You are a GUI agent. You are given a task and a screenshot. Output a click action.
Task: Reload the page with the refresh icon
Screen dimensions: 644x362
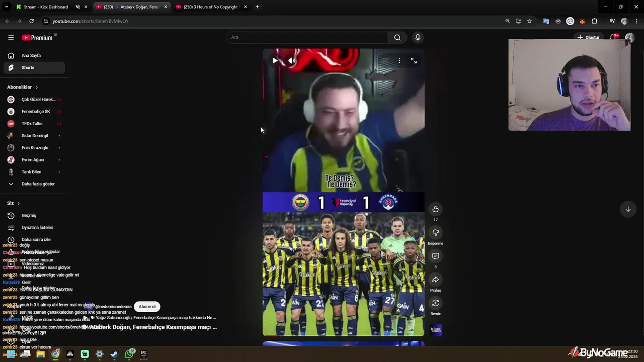[x=31, y=21]
